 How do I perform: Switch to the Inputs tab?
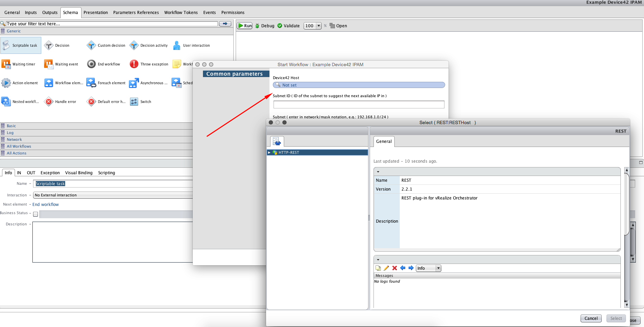(31, 12)
